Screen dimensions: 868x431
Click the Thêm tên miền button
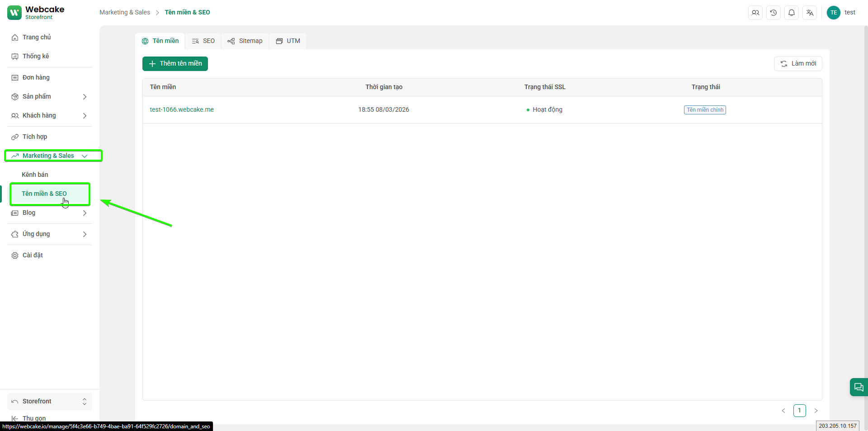(175, 64)
